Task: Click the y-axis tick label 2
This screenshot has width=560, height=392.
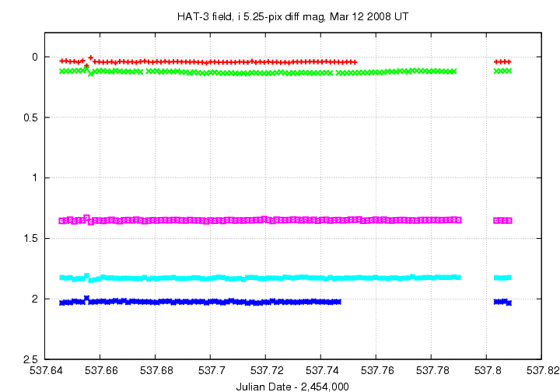Action: coord(35,299)
